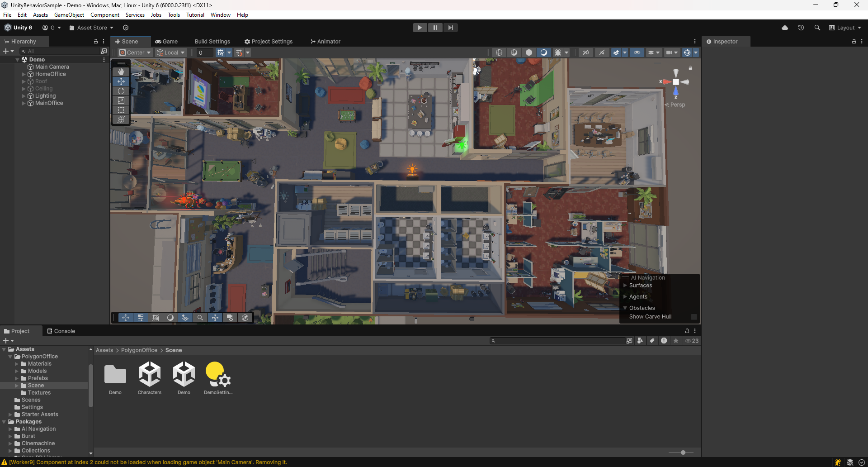Toggle scene effects (skybox, fog) button
This screenshot has height=467, width=868.
pyautogui.click(x=616, y=52)
